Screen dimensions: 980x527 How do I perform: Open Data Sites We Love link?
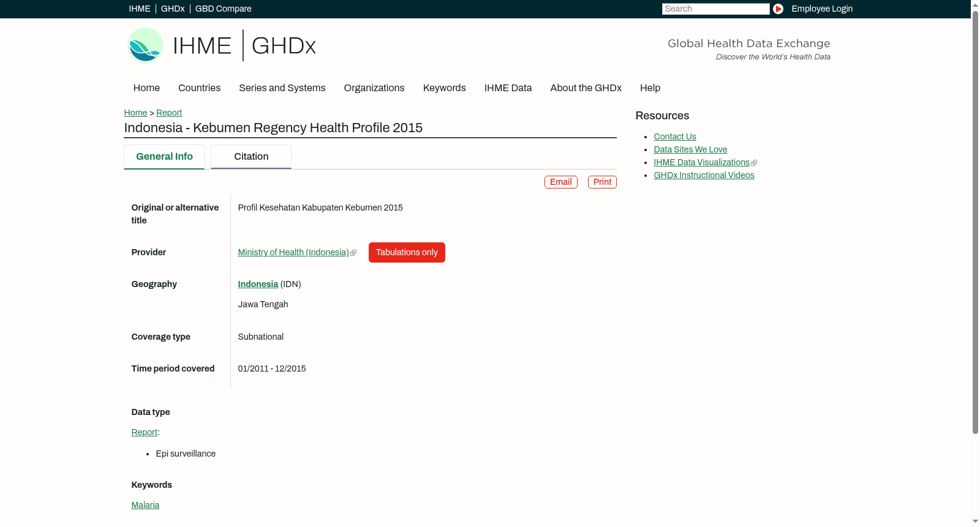[690, 149]
